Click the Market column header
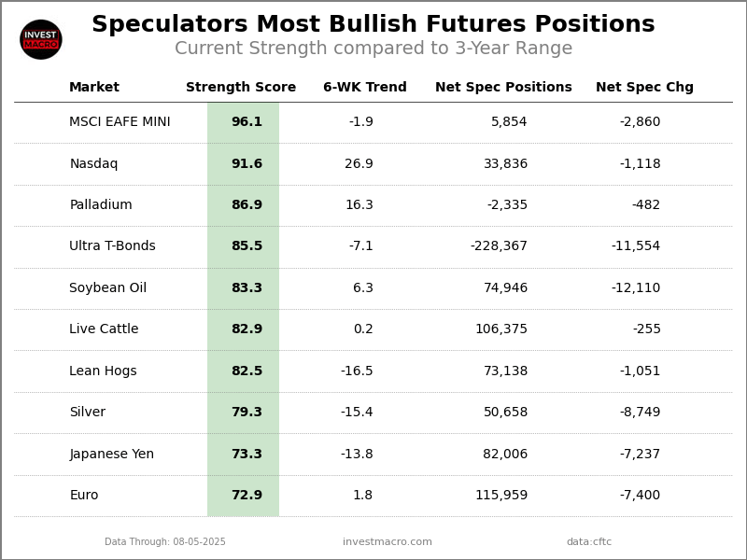Screen dimensions: 747x560 coord(94,88)
